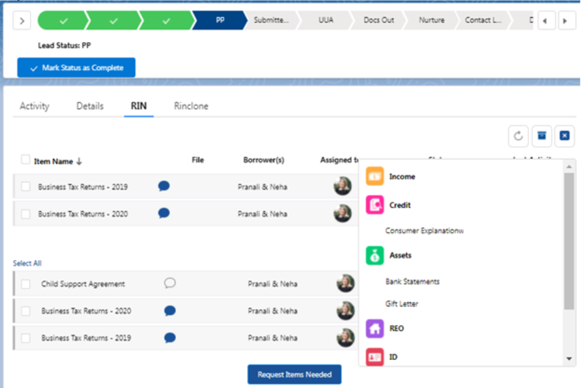Viewport: 588px width, 388px height.
Task: Click the category list scrollbar down arrow
Action: click(x=569, y=359)
